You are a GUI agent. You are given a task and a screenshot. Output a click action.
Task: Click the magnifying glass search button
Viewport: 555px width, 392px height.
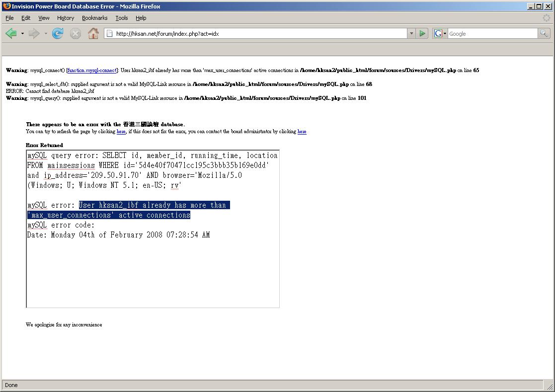(543, 34)
